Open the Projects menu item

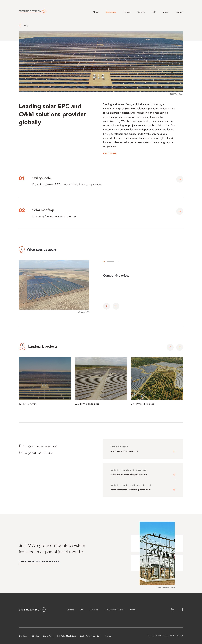click(126, 12)
